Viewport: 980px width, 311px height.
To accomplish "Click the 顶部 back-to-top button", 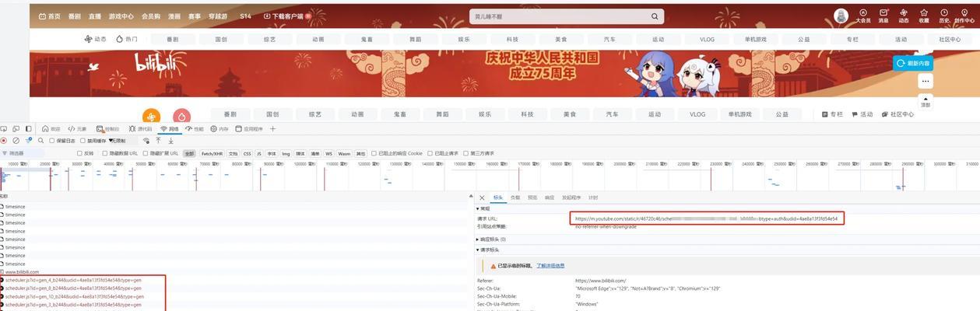I will pyautogui.click(x=925, y=100).
